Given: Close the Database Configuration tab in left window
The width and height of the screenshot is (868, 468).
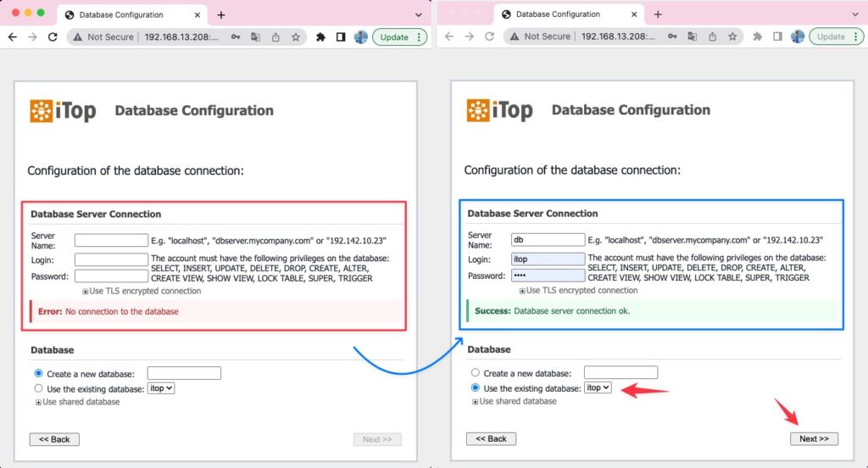Looking at the screenshot, I should pyautogui.click(x=197, y=15).
